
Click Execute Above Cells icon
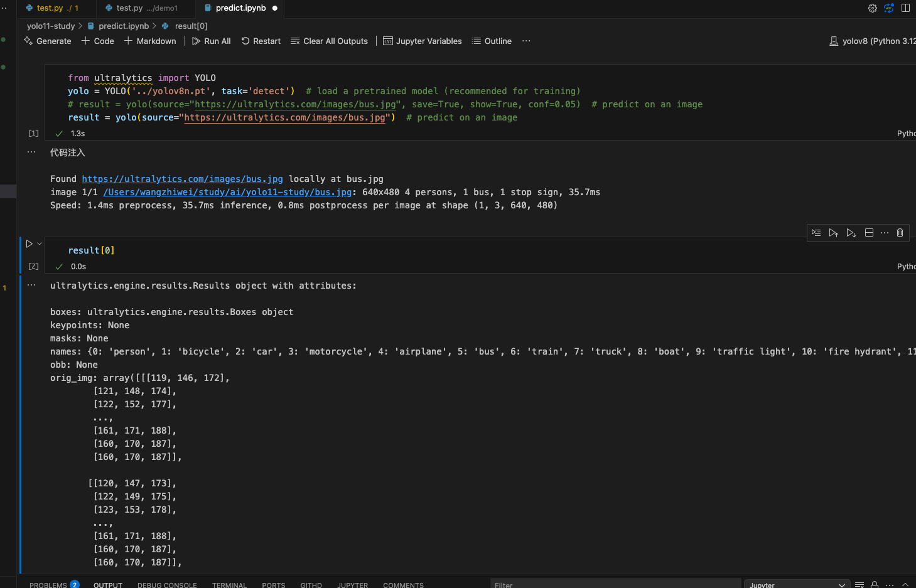[x=833, y=233]
